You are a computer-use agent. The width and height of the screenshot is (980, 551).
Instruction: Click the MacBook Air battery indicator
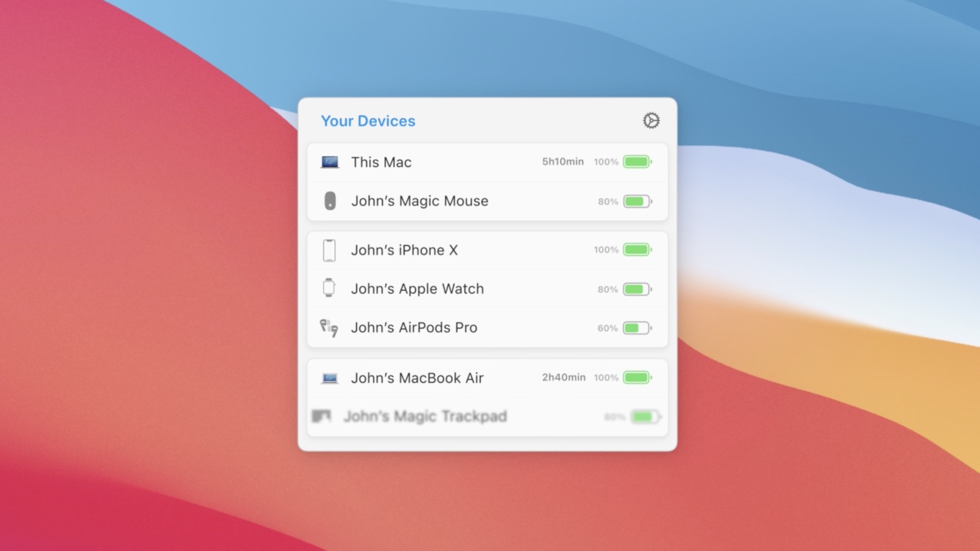pyautogui.click(x=637, y=377)
